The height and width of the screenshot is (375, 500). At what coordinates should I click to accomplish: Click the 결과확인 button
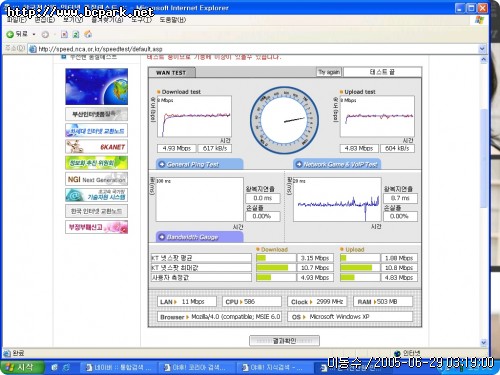tap(284, 341)
